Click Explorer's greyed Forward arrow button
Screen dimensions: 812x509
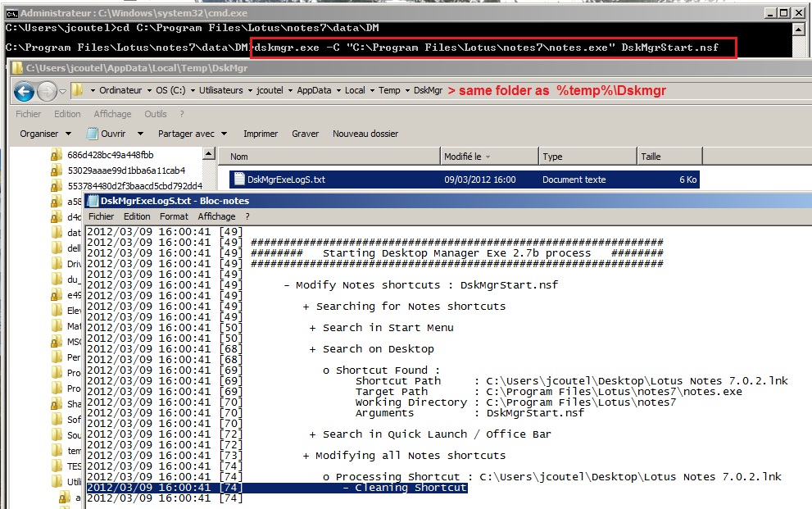point(47,92)
